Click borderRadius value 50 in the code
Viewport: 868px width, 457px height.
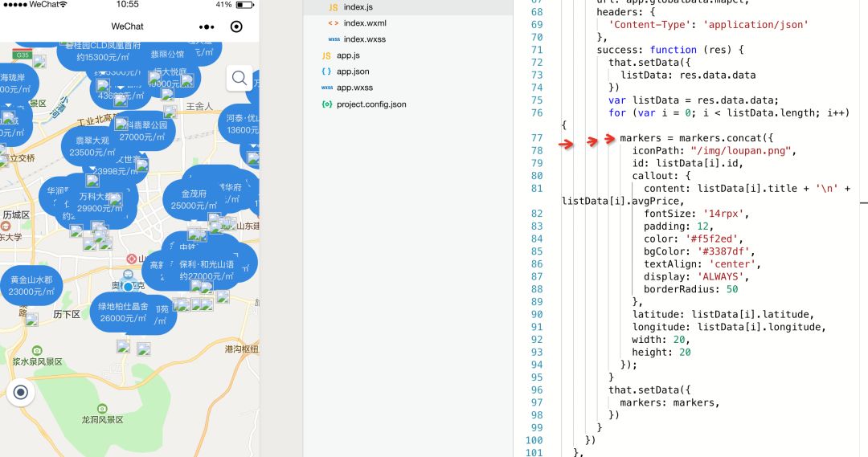coord(732,289)
